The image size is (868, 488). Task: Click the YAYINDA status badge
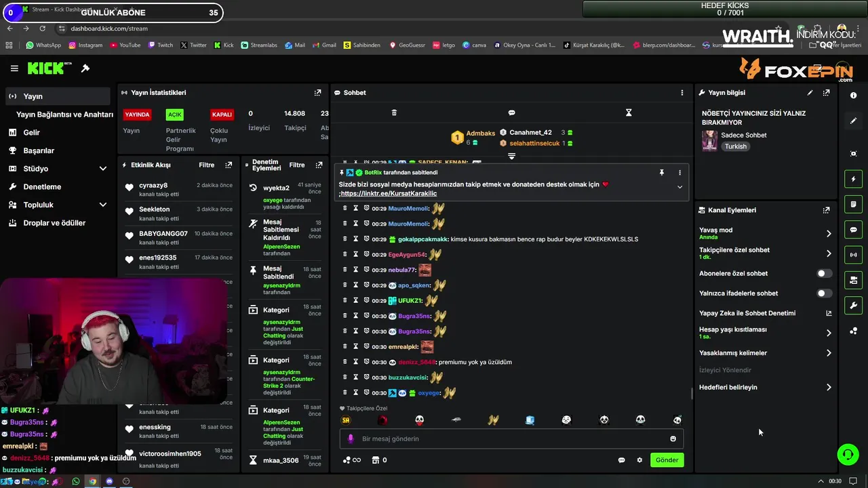click(x=137, y=115)
